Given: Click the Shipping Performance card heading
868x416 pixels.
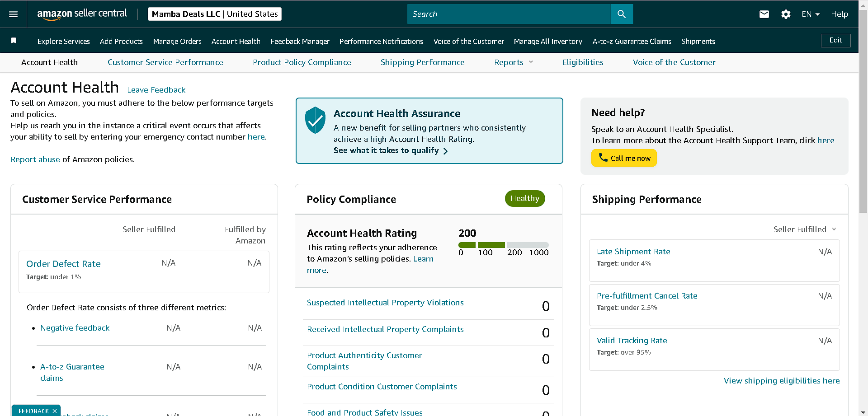Looking at the screenshot, I should (646, 199).
